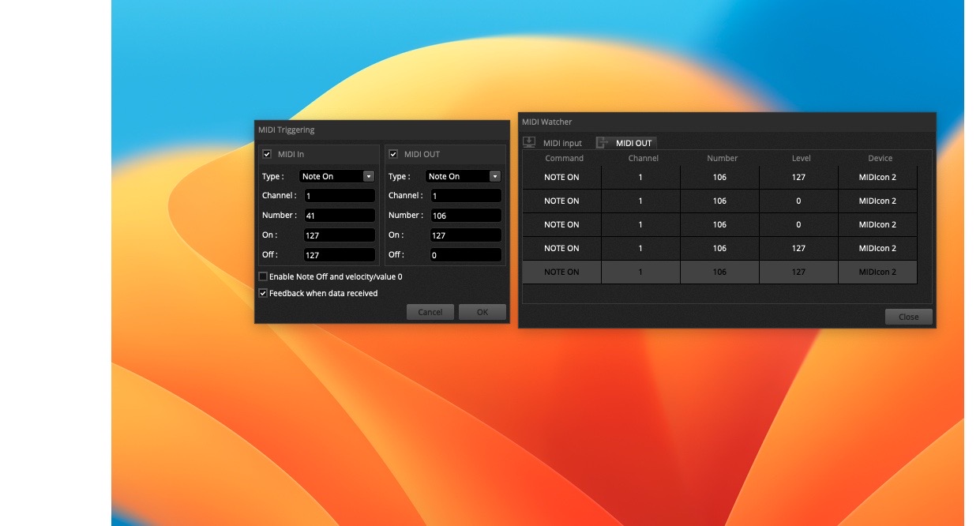Viewport: 980px width, 526px height.
Task: Click the MIDI OUT On value field
Action: [466, 235]
